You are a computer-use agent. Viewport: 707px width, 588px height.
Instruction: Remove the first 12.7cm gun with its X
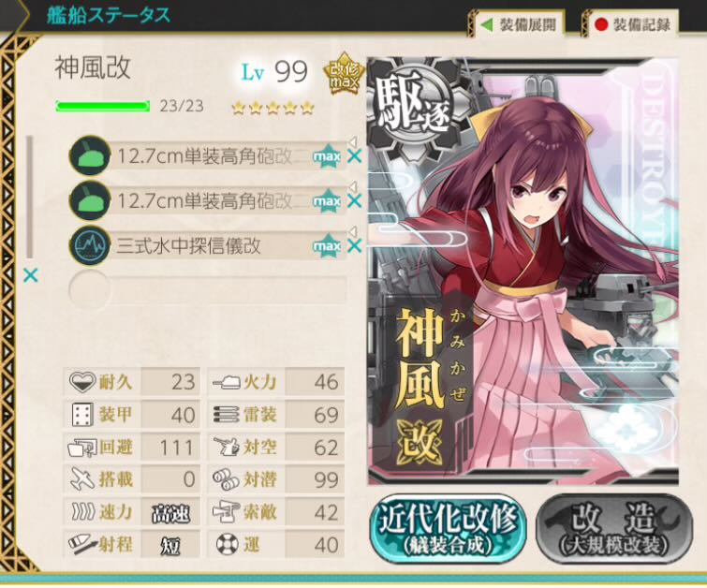coord(354,156)
